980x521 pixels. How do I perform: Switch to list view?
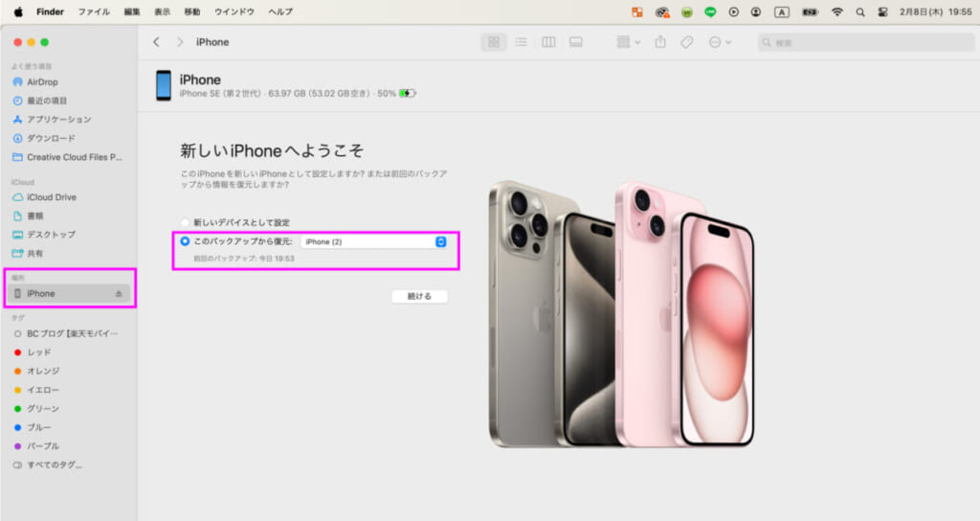(x=521, y=42)
